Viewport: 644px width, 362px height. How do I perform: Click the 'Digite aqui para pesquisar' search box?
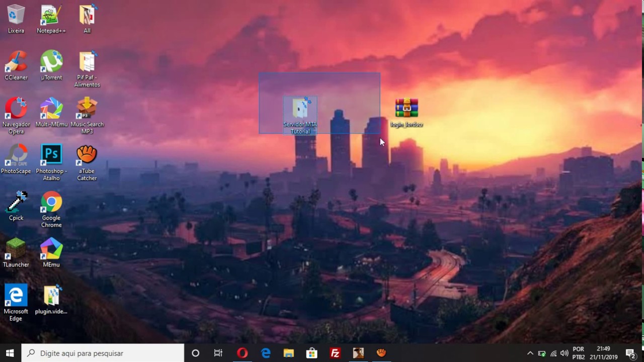103,353
